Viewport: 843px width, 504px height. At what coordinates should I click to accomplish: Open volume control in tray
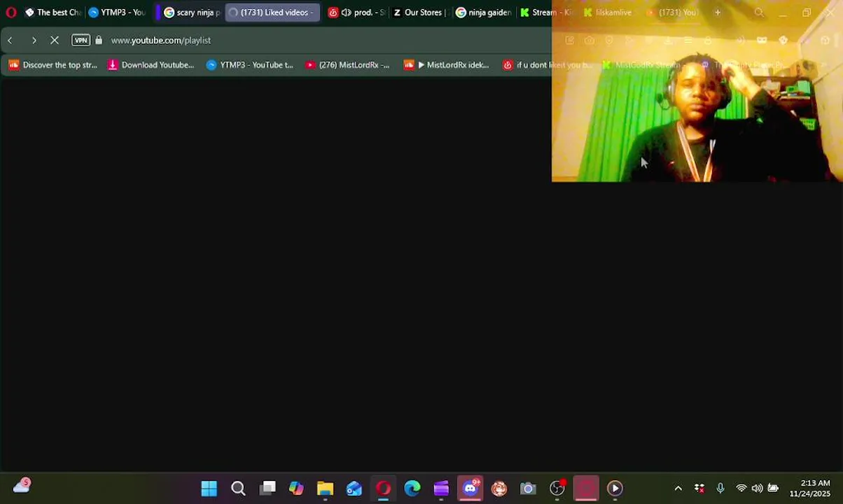click(757, 489)
